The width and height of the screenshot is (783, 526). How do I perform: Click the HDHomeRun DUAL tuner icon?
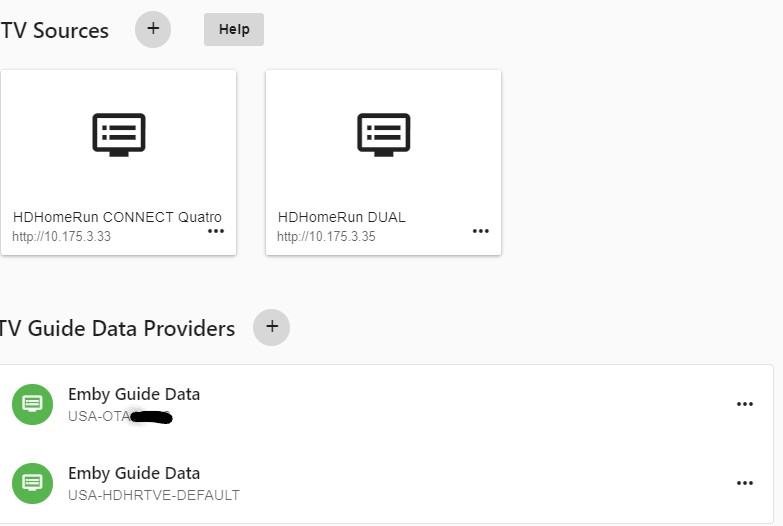384,135
